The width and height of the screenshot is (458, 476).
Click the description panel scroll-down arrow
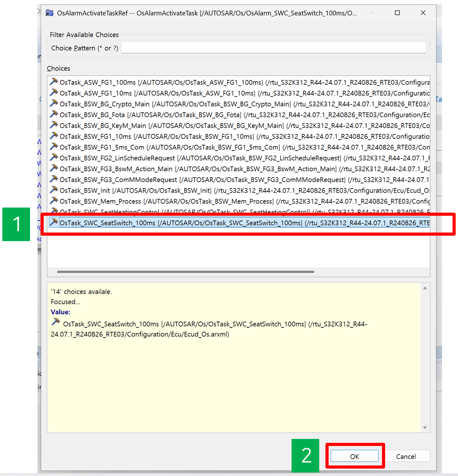pyautogui.click(x=425, y=428)
